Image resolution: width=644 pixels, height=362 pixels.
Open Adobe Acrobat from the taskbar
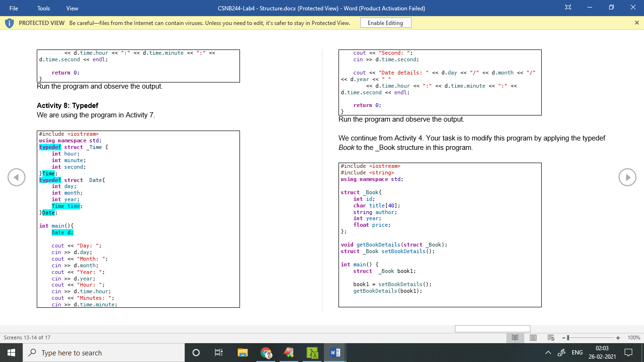pyautogui.click(x=289, y=352)
